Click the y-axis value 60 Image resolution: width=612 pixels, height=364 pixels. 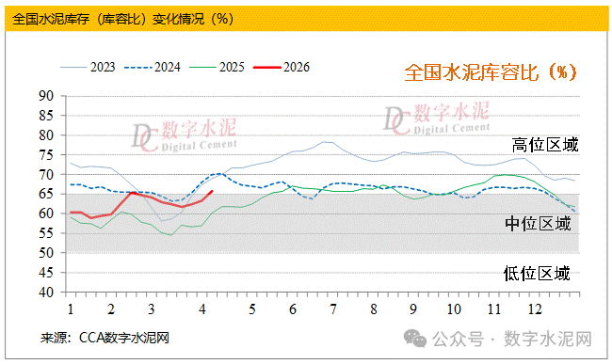(x=46, y=214)
